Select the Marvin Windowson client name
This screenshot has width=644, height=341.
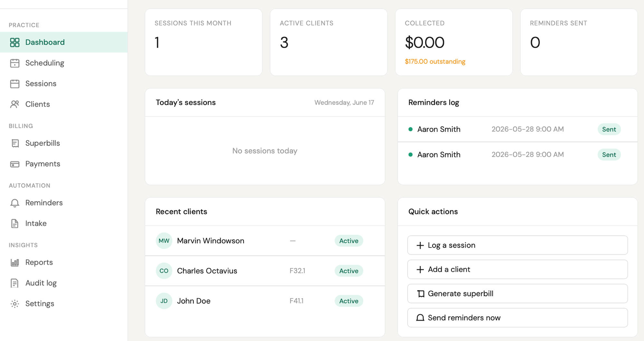(211, 241)
